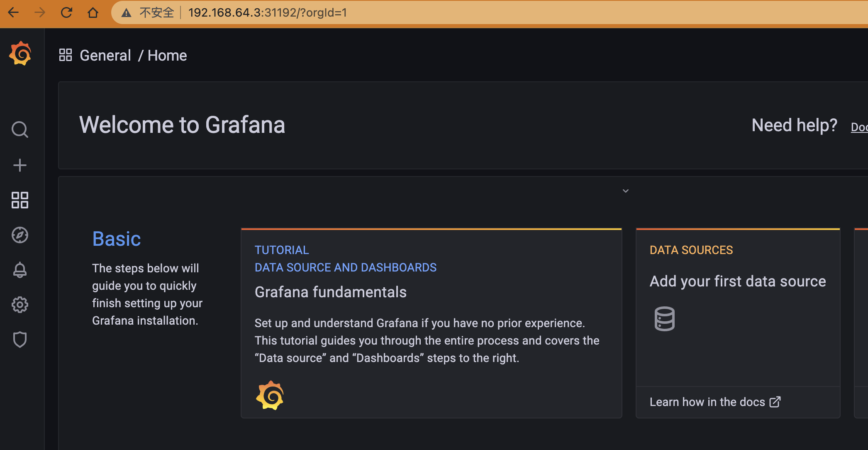Open the Search dashboards panel
Screen dimensions: 868x450
20,130
